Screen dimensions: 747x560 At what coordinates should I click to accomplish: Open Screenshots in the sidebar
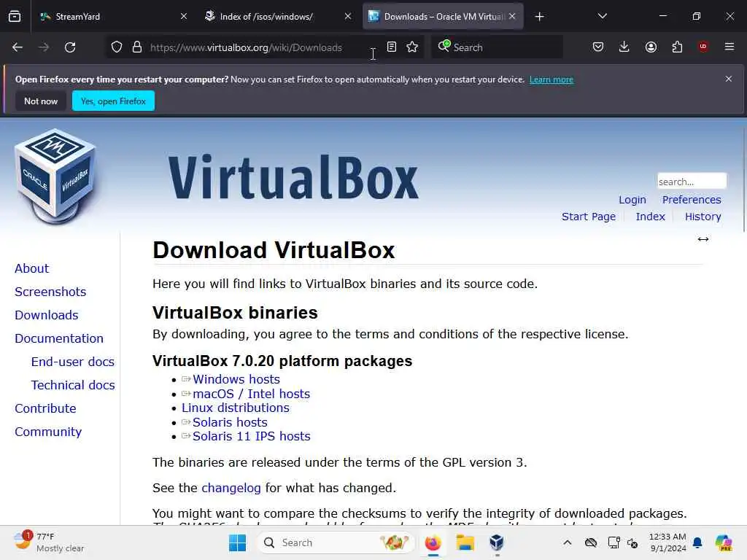pos(50,292)
